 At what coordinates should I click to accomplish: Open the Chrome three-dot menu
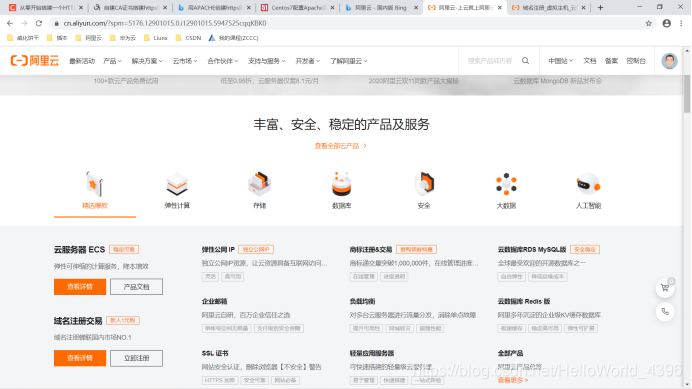[681, 23]
